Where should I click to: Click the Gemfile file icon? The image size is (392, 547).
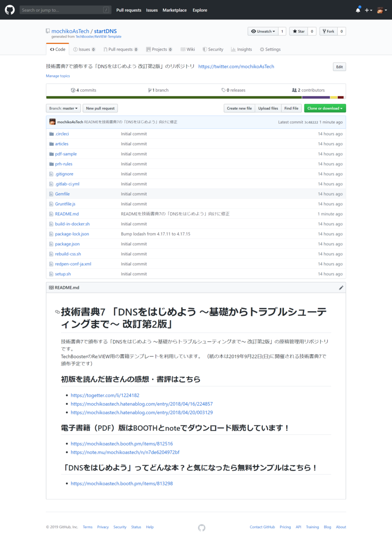tap(51, 194)
